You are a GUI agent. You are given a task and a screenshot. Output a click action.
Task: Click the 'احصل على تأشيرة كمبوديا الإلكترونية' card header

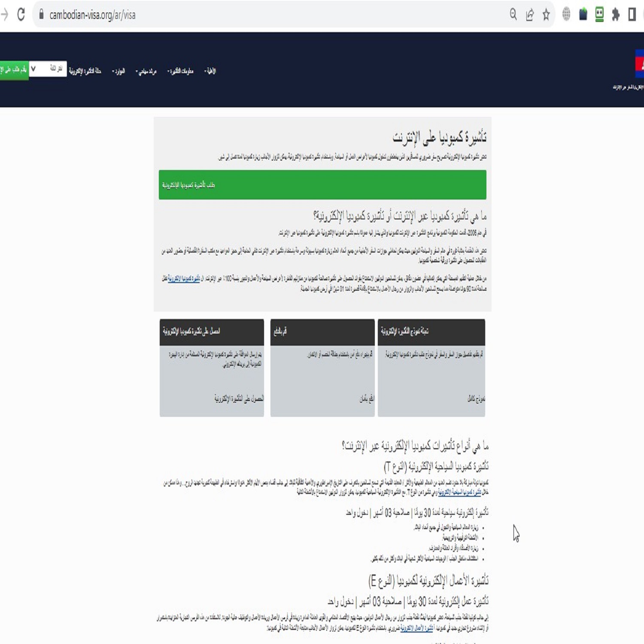pyautogui.click(x=212, y=332)
